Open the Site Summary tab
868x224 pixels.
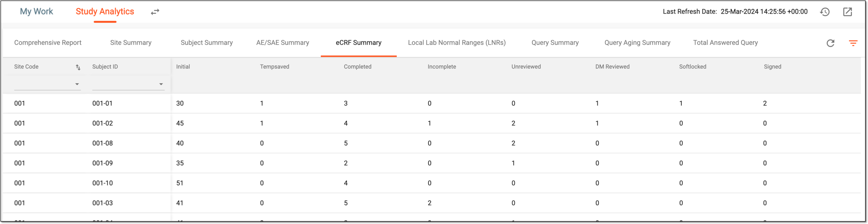click(x=131, y=43)
